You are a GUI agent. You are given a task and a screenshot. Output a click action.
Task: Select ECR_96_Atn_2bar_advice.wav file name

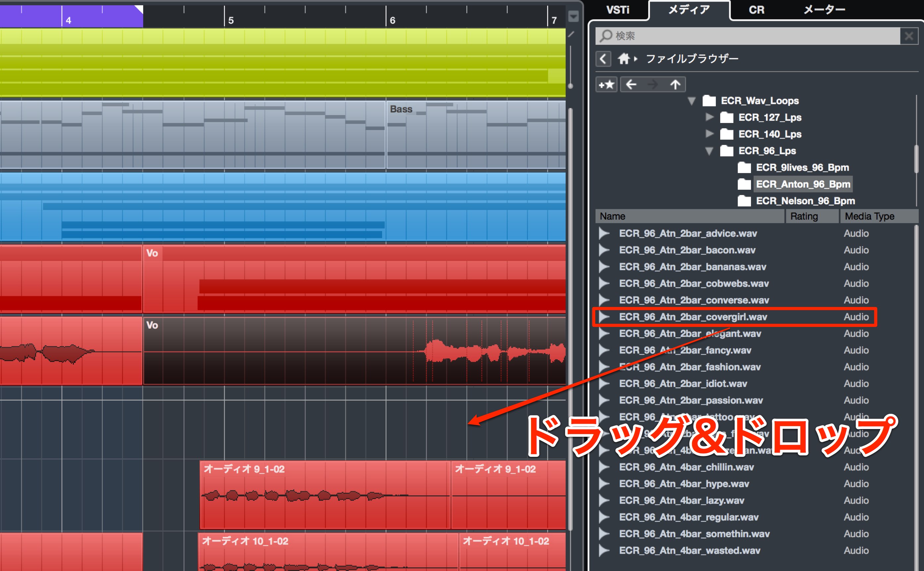click(x=688, y=233)
